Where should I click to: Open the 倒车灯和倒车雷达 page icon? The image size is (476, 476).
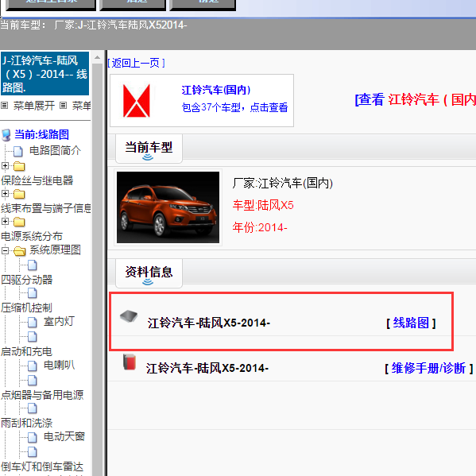tap(32, 452)
